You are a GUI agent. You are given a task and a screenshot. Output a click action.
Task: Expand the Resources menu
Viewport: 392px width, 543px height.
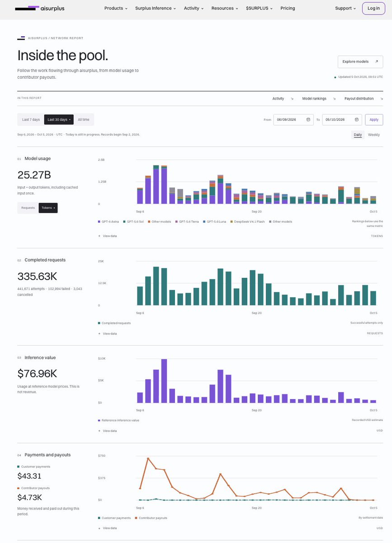click(x=225, y=8)
